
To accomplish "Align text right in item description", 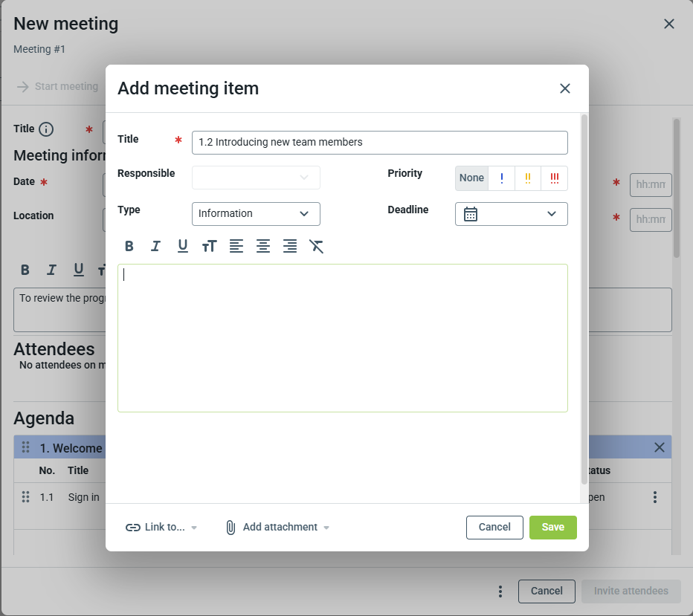I will (x=290, y=247).
